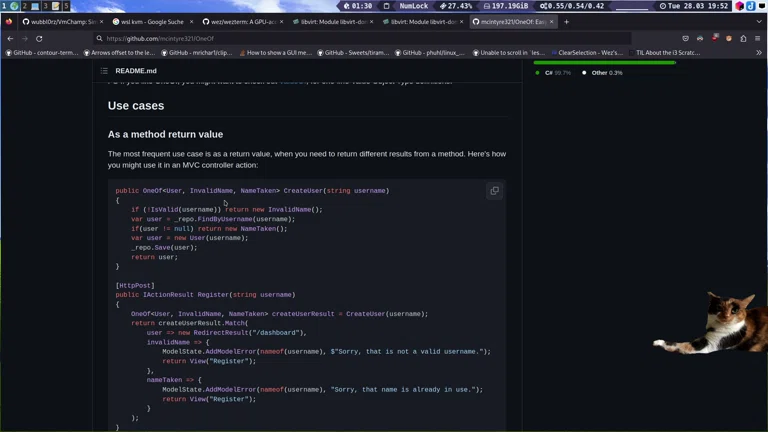Switch to workspace 5 in status bar
The width and height of the screenshot is (768, 432).
(66, 6)
